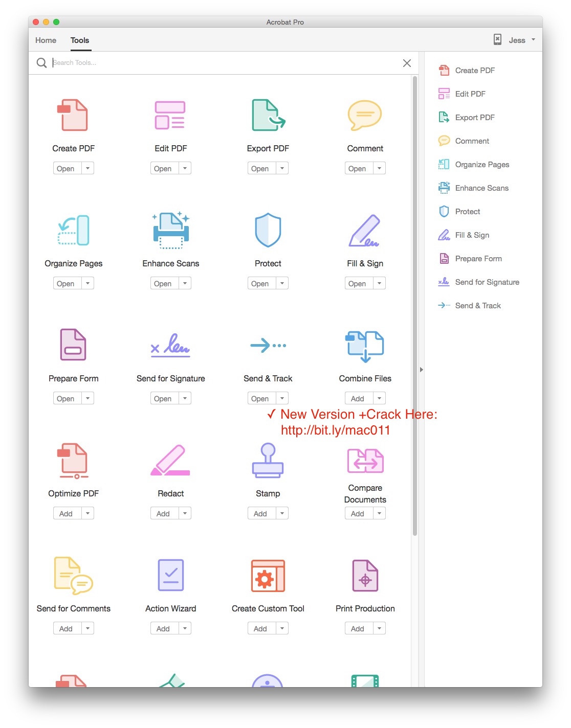This screenshot has height=728, width=571.
Task: Expand dropdown arrow next to Comment Open
Action: pyautogui.click(x=379, y=168)
